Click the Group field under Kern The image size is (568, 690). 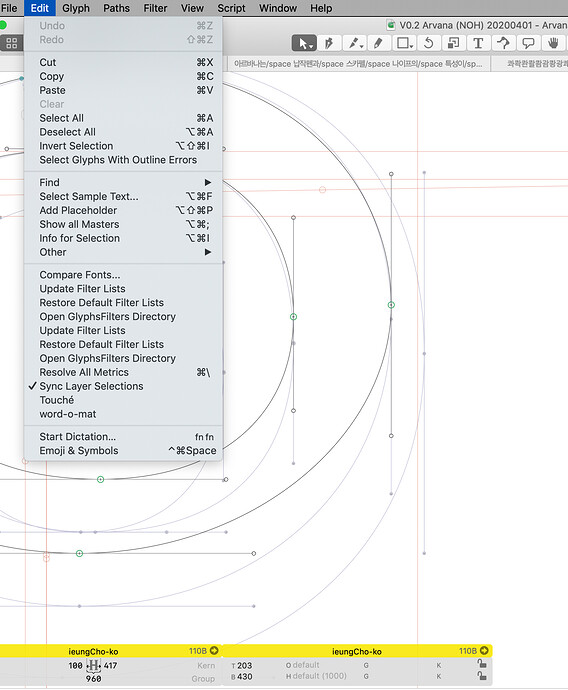point(203,679)
